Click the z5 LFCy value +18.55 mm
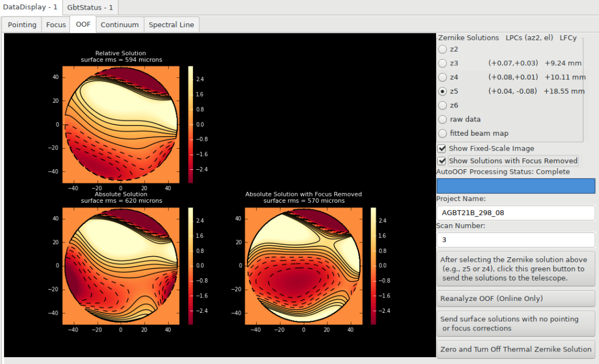The image size is (599, 364). (564, 91)
